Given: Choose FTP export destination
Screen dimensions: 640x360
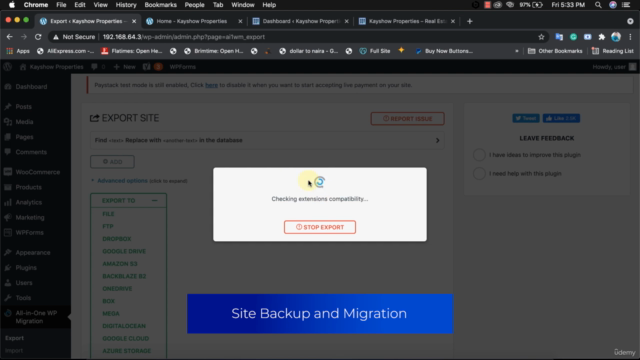Looking at the screenshot, I should [x=108, y=226].
